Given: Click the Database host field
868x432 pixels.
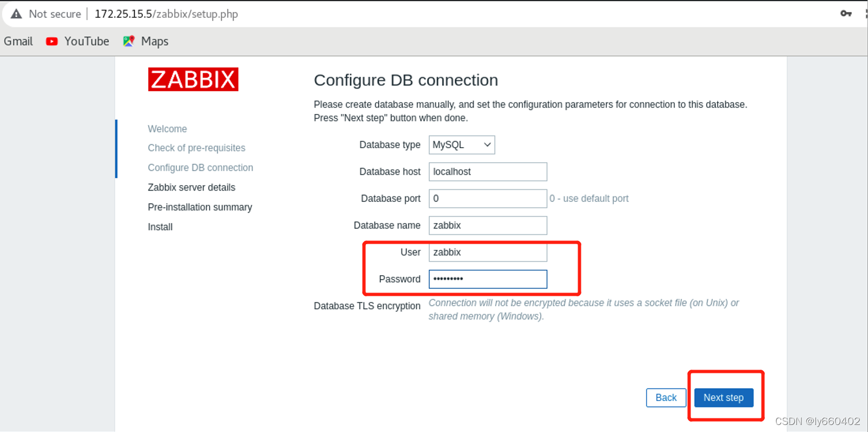Looking at the screenshot, I should pyautogui.click(x=488, y=171).
